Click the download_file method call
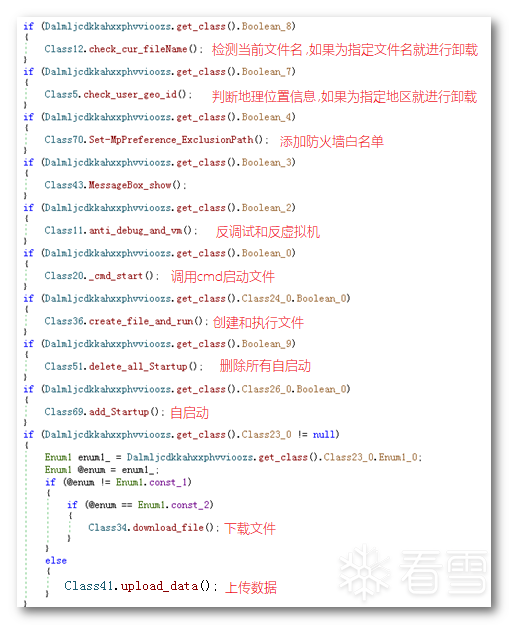The width and height of the screenshot is (509, 625). pyautogui.click(x=169, y=528)
